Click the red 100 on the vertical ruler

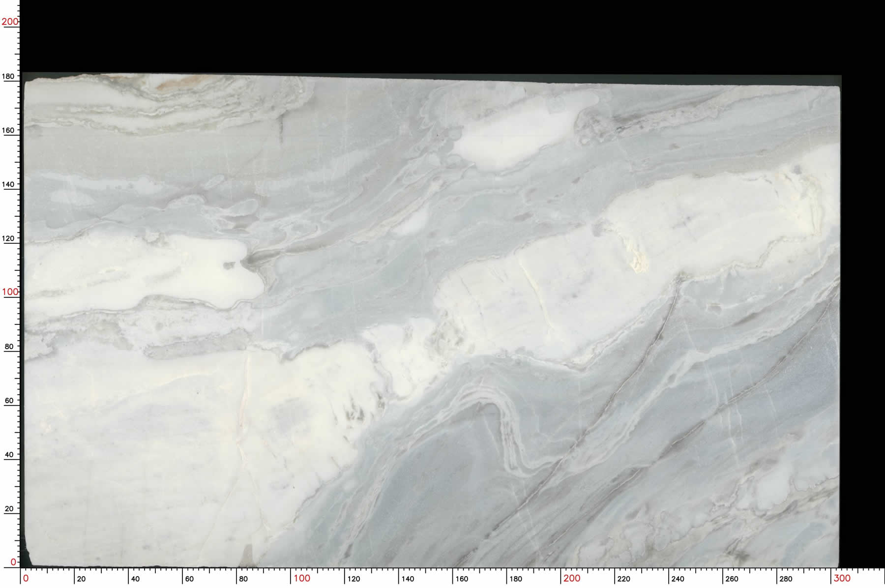tap(9, 292)
